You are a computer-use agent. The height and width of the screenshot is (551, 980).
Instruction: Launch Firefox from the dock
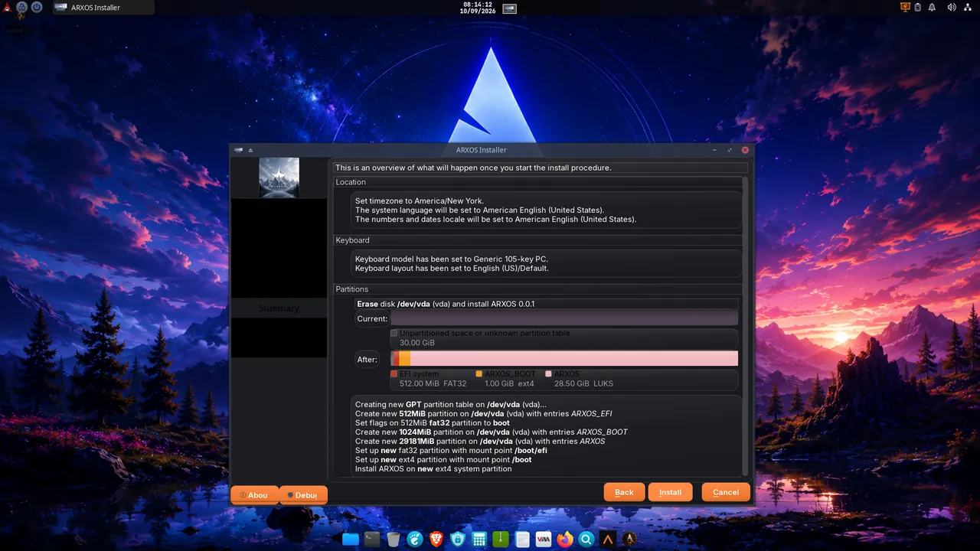click(x=565, y=540)
